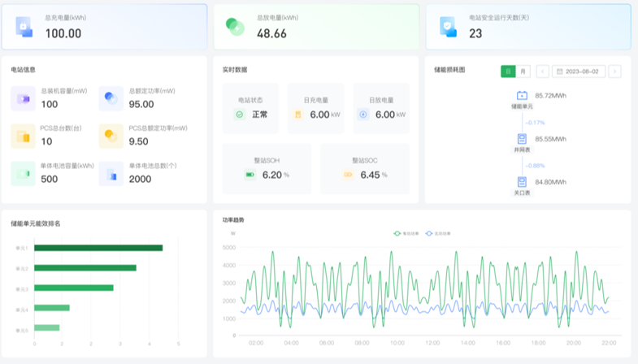Go to previous date with left arrow
The width and height of the screenshot is (638, 364).
click(542, 71)
